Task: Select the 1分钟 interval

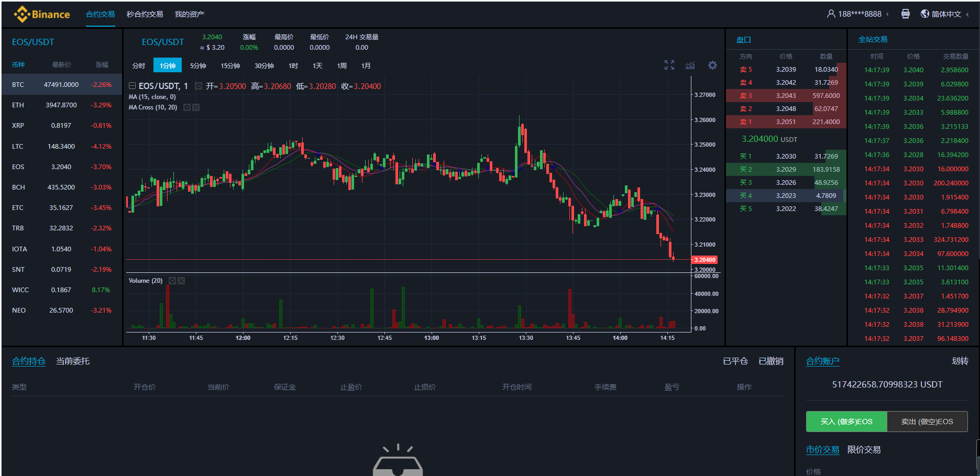Action: [x=168, y=65]
